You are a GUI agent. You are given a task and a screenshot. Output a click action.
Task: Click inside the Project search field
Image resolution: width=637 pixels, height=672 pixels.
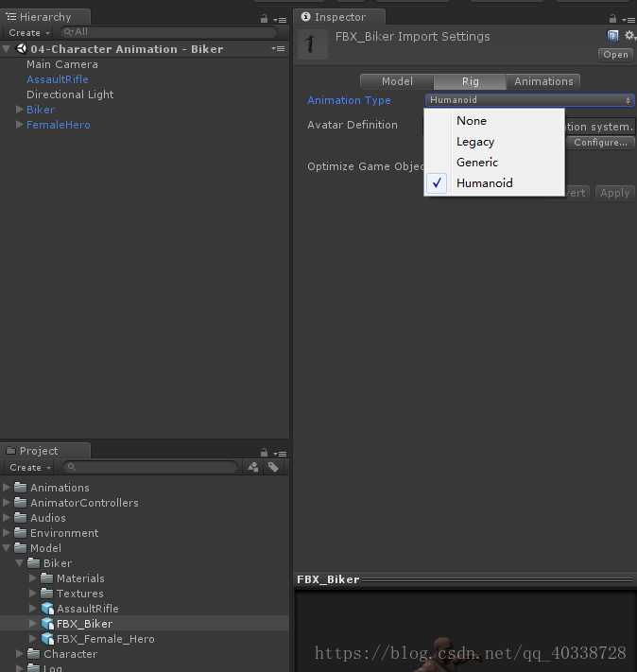[x=150, y=467]
